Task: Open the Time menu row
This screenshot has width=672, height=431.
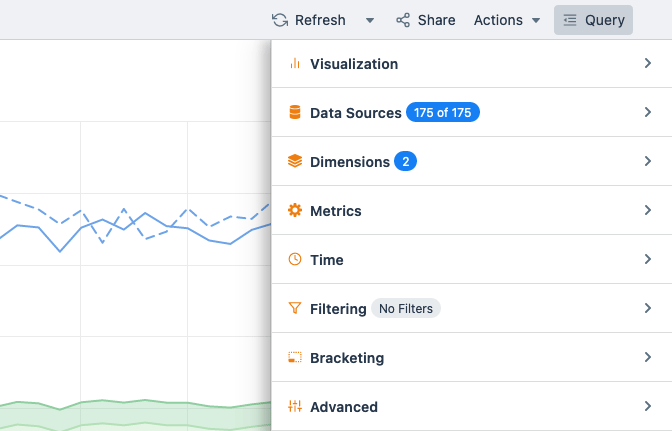Action: (x=470, y=260)
